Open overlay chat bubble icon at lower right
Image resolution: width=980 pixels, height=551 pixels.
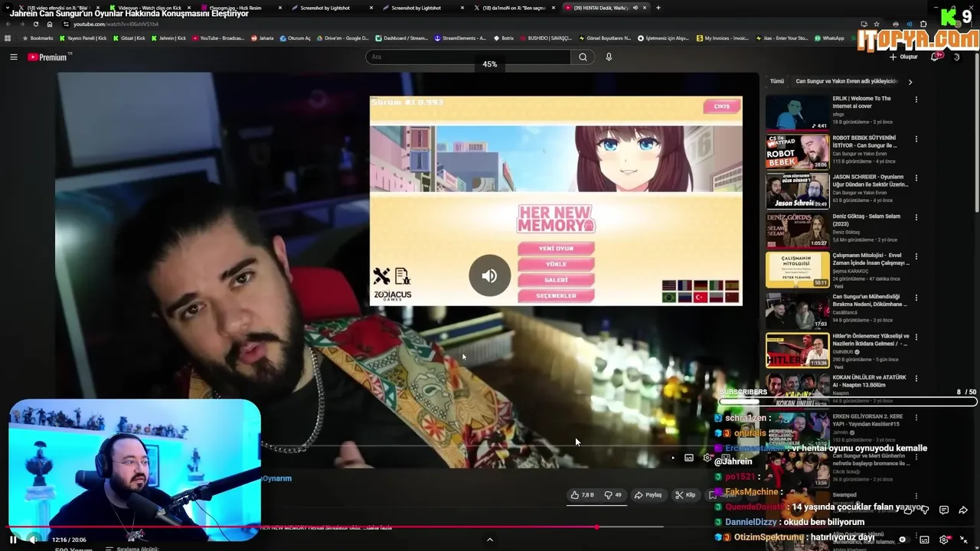(x=944, y=510)
